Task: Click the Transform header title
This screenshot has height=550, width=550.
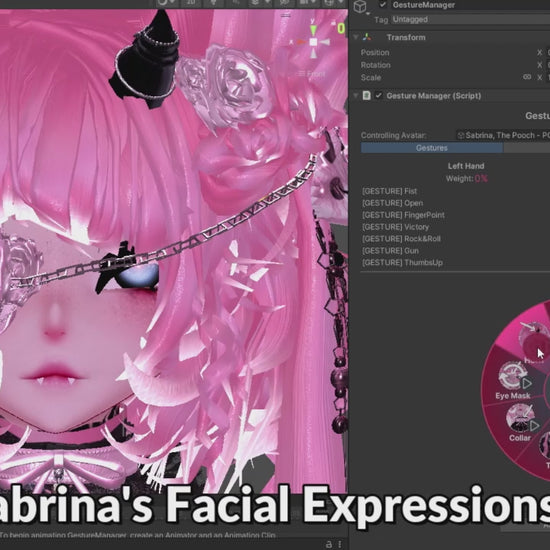Action: click(406, 37)
